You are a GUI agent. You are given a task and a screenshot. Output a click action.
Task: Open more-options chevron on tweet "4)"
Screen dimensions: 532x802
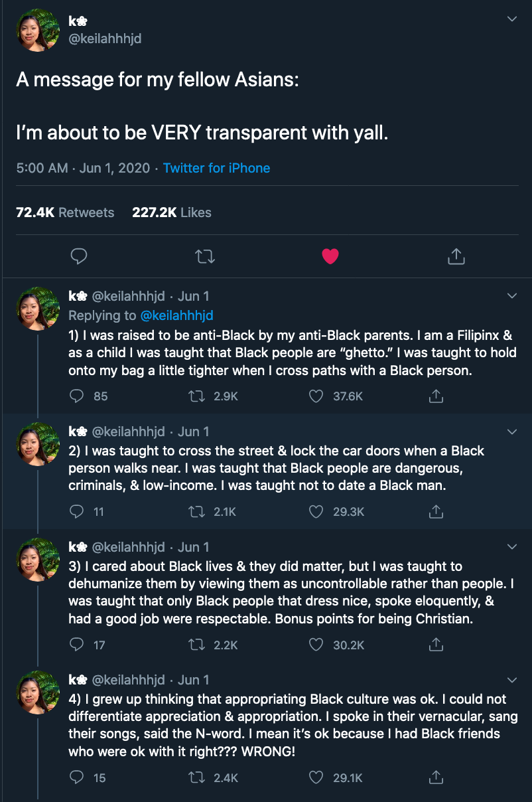[511, 680]
